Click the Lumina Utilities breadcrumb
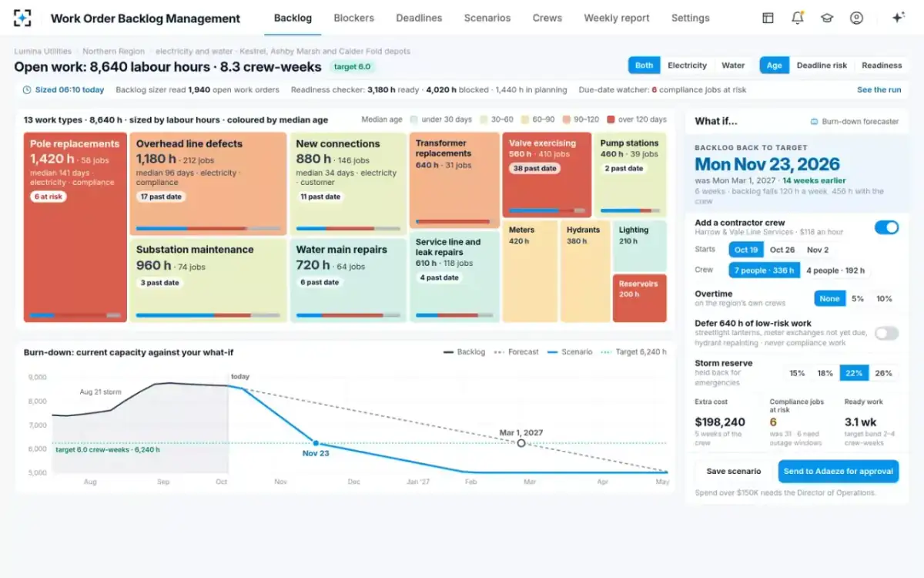924x578 pixels. 43,52
